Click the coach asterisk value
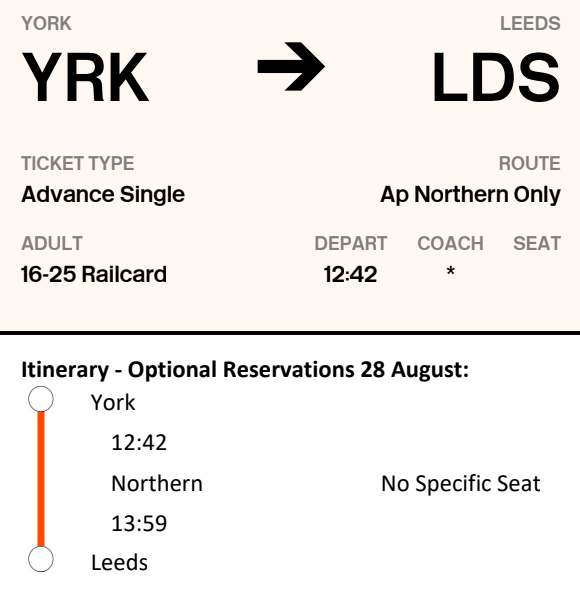This screenshot has height=596, width=580. tap(451, 271)
